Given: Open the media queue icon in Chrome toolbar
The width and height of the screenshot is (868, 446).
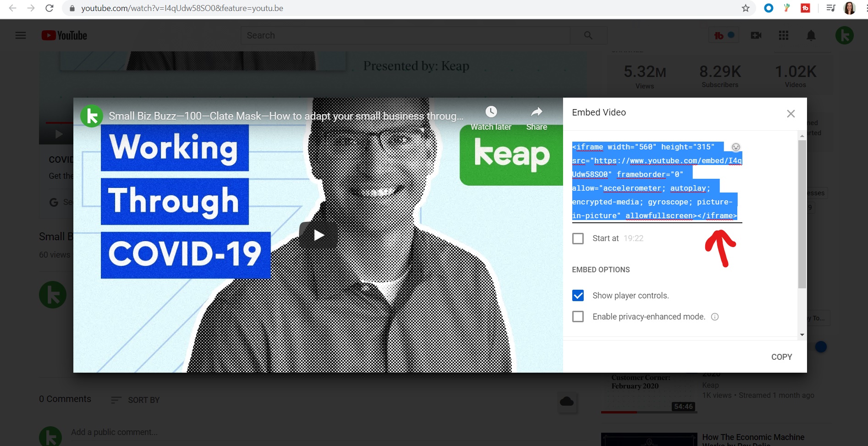Looking at the screenshot, I should pos(830,8).
